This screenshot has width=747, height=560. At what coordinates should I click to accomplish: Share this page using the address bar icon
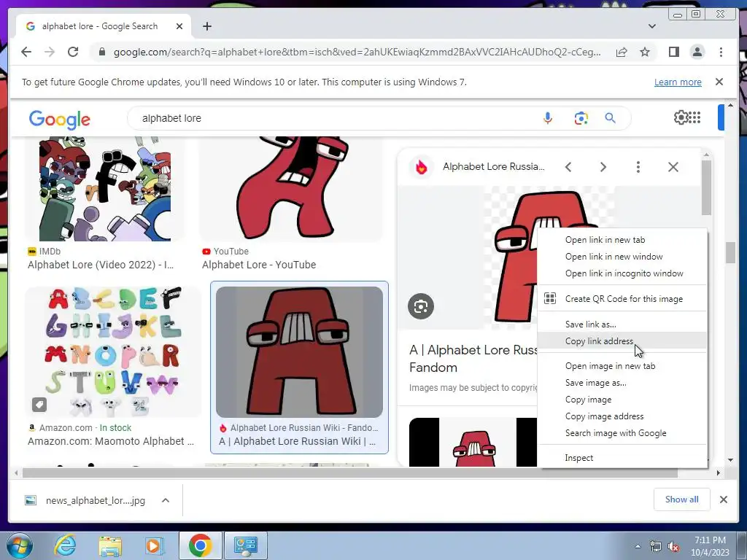point(622,52)
